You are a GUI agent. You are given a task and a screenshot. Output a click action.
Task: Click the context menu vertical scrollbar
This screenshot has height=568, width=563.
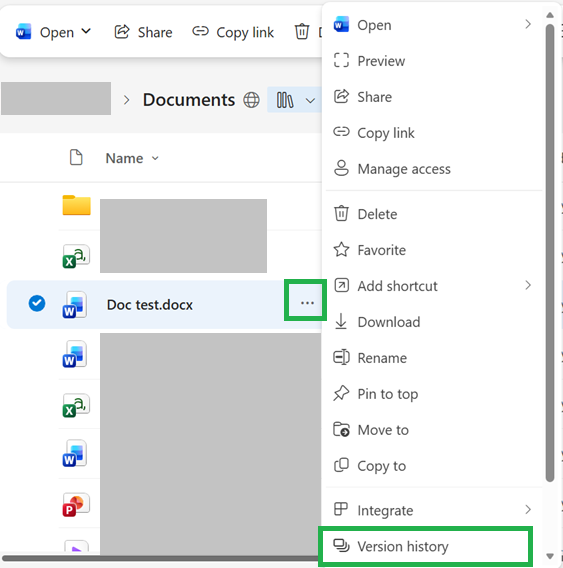tap(550, 253)
